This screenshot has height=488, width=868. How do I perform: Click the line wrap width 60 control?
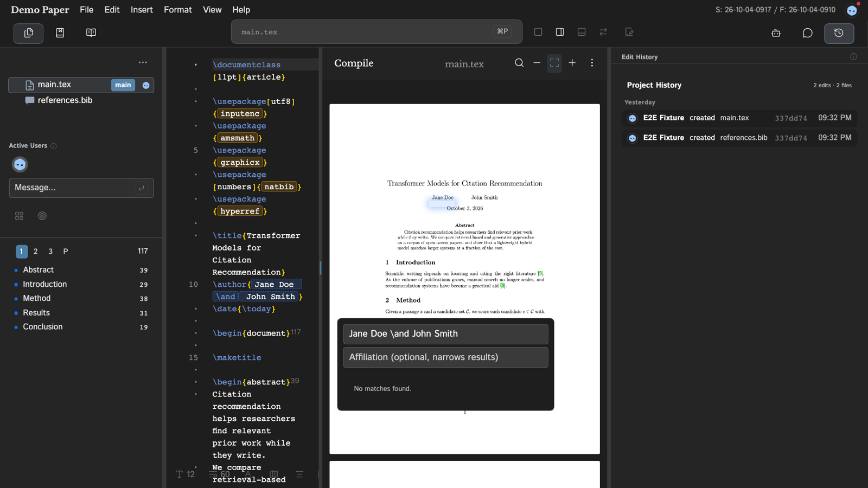220,474
